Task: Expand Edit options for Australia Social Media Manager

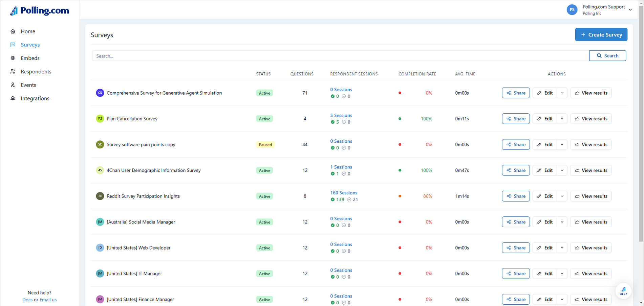Action: pos(562,222)
